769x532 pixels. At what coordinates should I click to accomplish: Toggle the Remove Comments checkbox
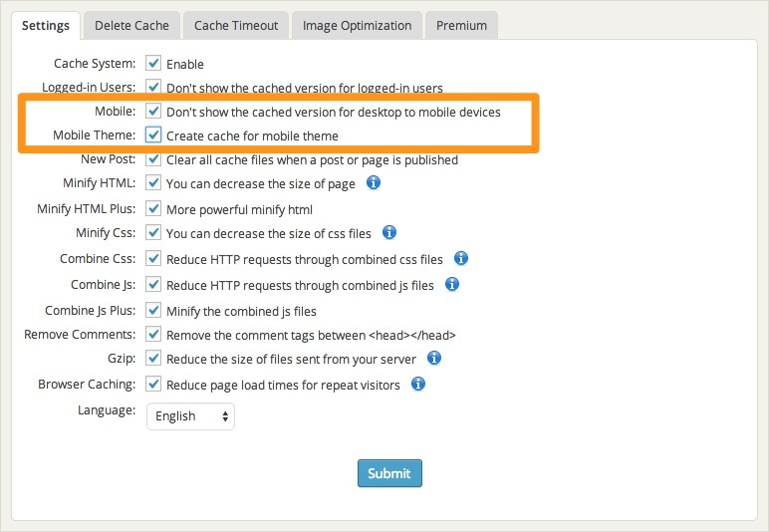[x=153, y=335]
